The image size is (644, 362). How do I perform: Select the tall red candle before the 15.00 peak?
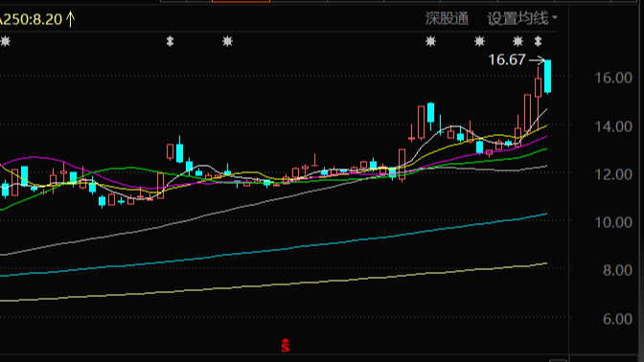pyautogui.click(x=421, y=122)
